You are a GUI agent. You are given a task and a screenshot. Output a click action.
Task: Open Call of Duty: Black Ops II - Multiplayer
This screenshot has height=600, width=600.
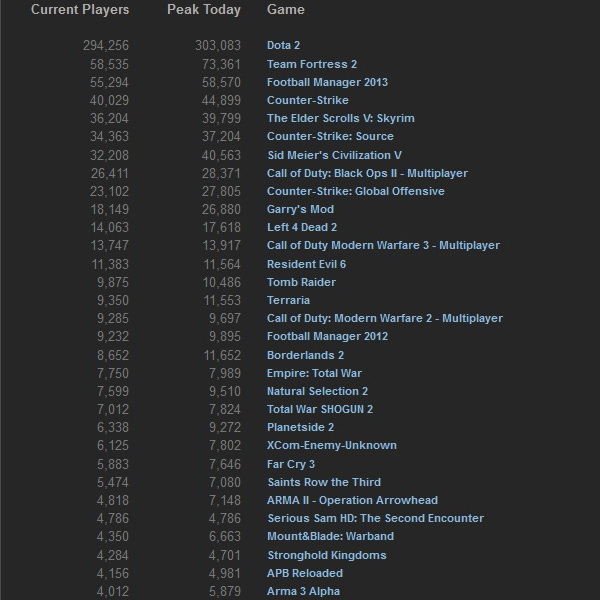[x=367, y=173]
